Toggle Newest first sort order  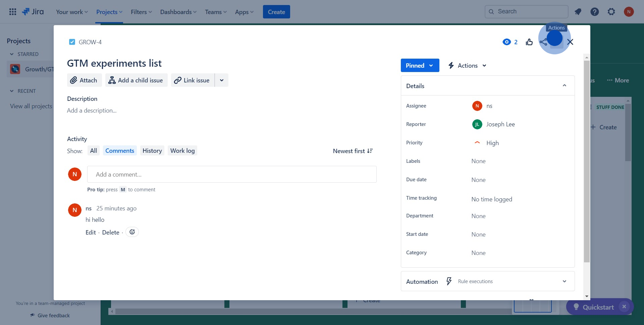tap(353, 151)
